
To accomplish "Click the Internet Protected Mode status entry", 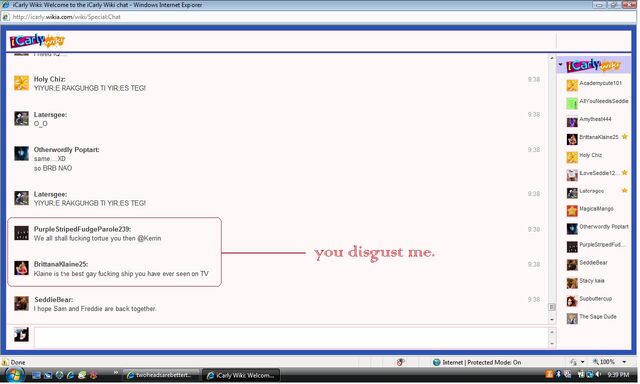I will [477, 362].
